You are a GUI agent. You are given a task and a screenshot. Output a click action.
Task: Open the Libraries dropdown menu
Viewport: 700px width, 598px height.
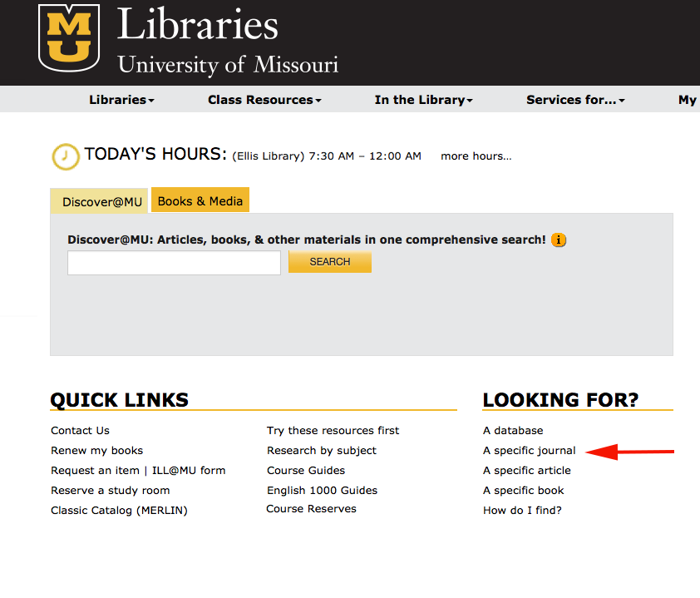click(x=121, y=99)
